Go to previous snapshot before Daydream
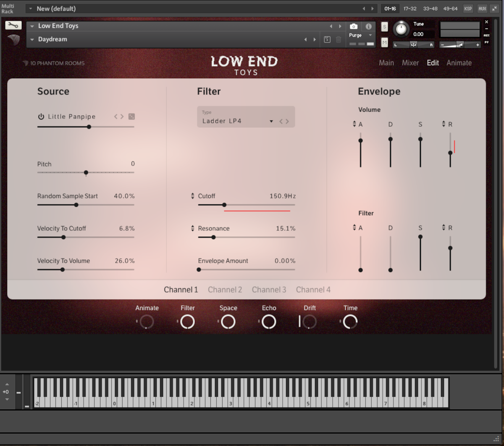Screen dimensions: 504x446 click(305, 40)
